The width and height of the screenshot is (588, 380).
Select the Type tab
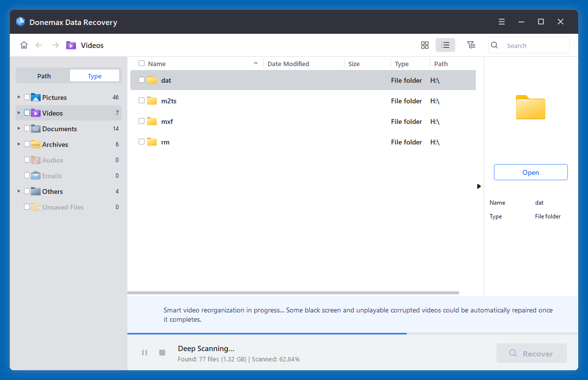94,75
